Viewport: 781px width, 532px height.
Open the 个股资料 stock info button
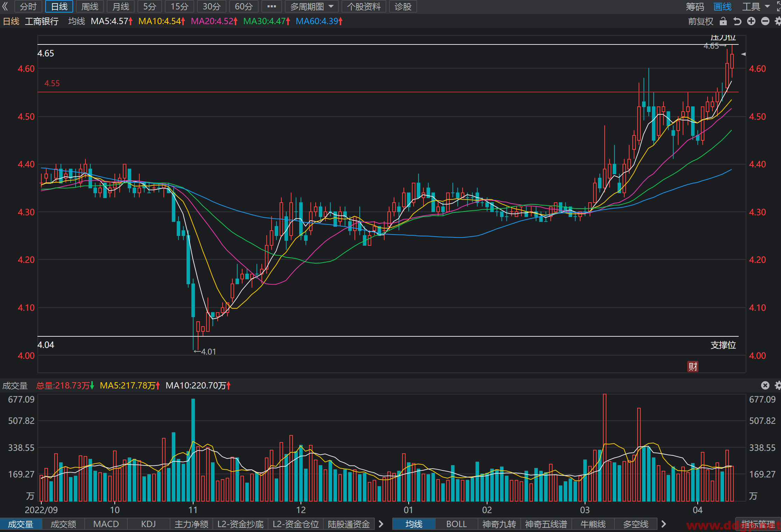(x=364, y=6)
